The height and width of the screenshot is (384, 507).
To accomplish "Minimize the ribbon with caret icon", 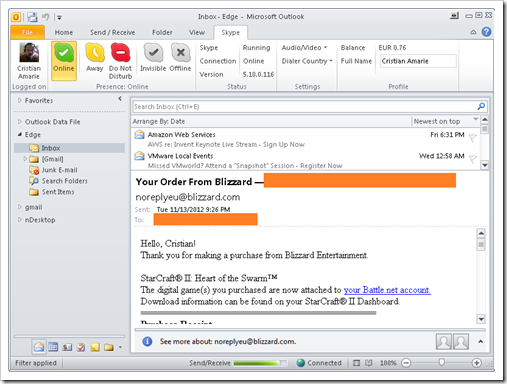I will pyautogui.click(x=473, y=32).
